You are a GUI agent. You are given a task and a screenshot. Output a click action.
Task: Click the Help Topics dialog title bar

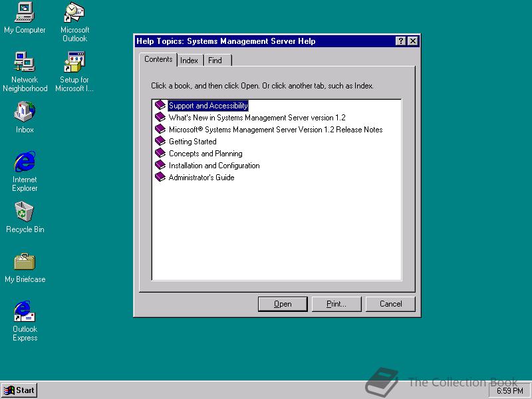tap(265, 41)
